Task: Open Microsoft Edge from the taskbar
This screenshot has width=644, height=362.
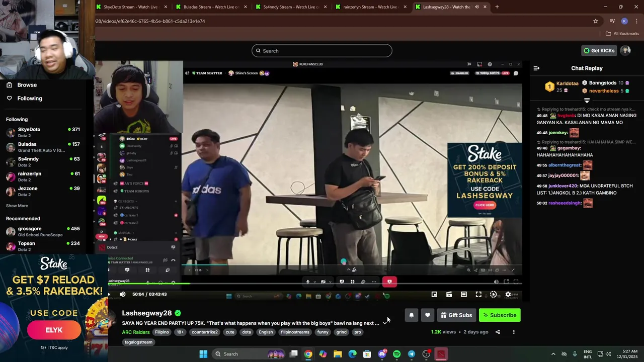Action: (352, 354)
